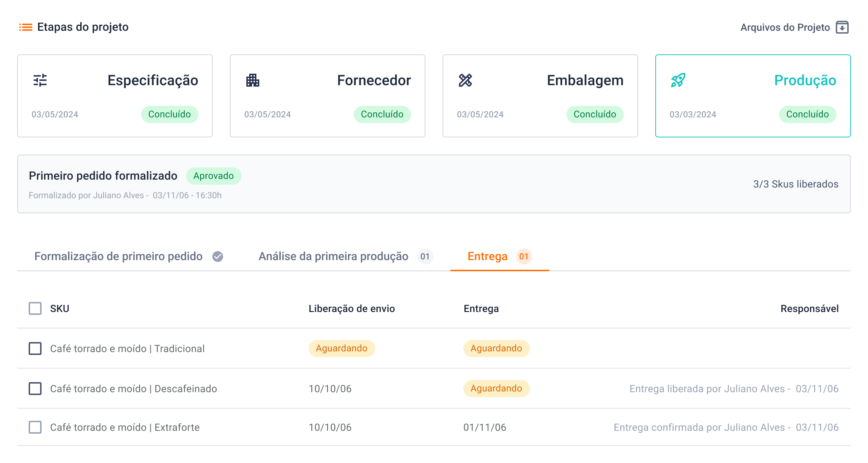Viewport: 868px width, 463px height.
Task: Click Concluído badge on Embalagem card
Action: (x=595, y=114)
